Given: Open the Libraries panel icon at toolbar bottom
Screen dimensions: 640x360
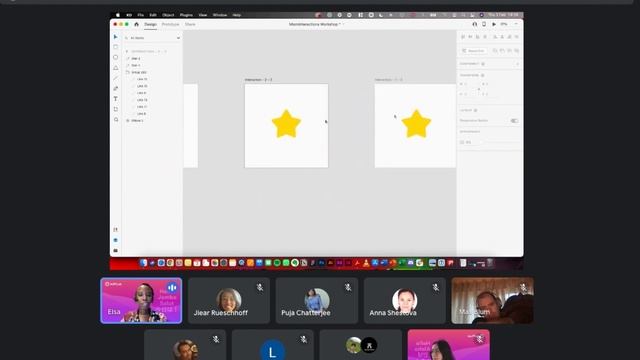Looking at the screenshot, I should click(116, 230).
